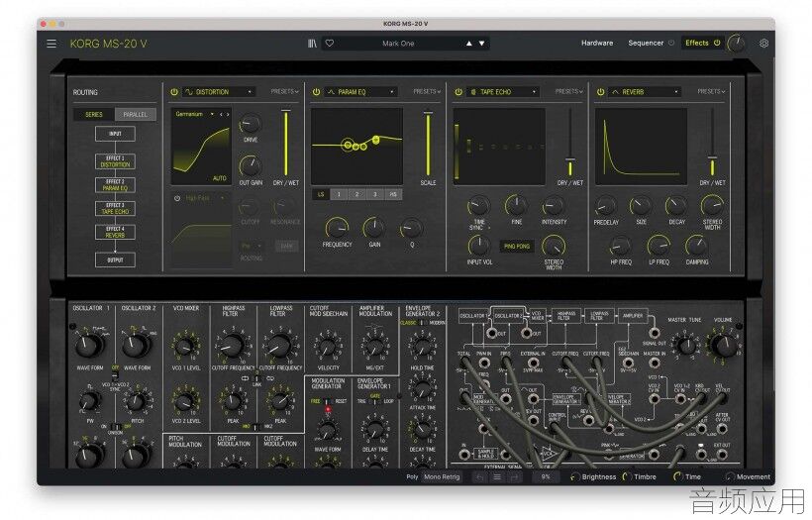Viewport: 812px width, 520px height.
Task: Click the Mono Retrig voice mode button
Action: [x=442, y=477]
